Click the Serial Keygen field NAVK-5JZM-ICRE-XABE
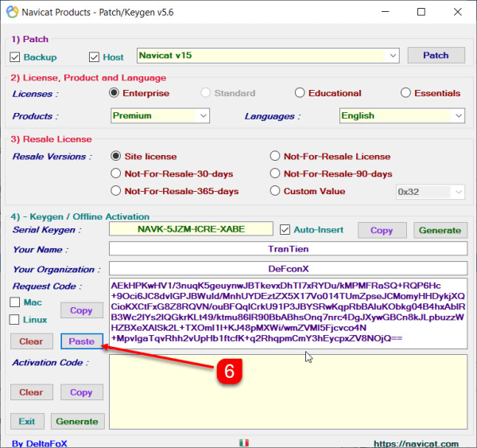 (191, 229)
